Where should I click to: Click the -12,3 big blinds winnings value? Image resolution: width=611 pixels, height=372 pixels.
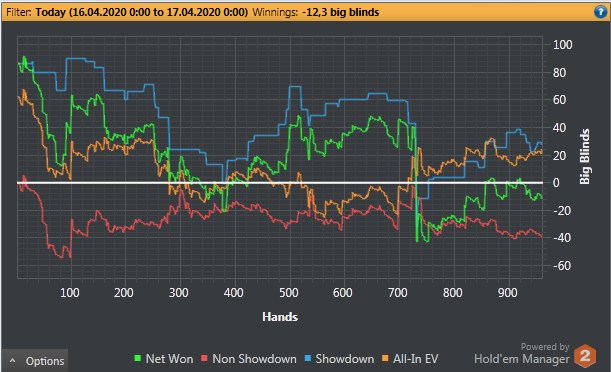(x=341, y=12)
